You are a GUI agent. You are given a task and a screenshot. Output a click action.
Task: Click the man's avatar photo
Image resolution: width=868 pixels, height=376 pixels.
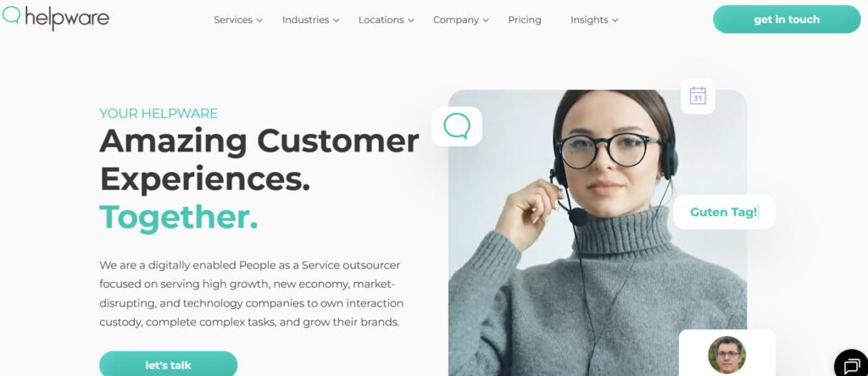tap(726, 355)
